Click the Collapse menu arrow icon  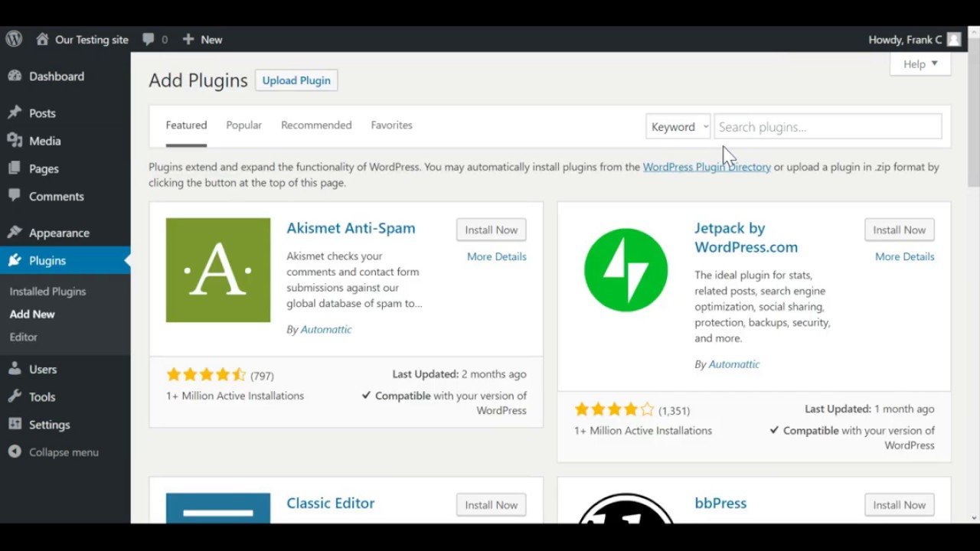point(15,452)
